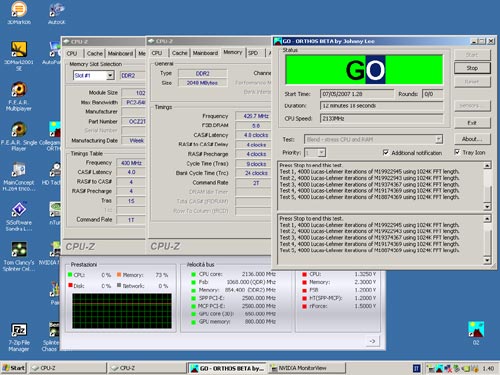
Task: Open the About dialog in ORTHOS
Action: point(472,139)
